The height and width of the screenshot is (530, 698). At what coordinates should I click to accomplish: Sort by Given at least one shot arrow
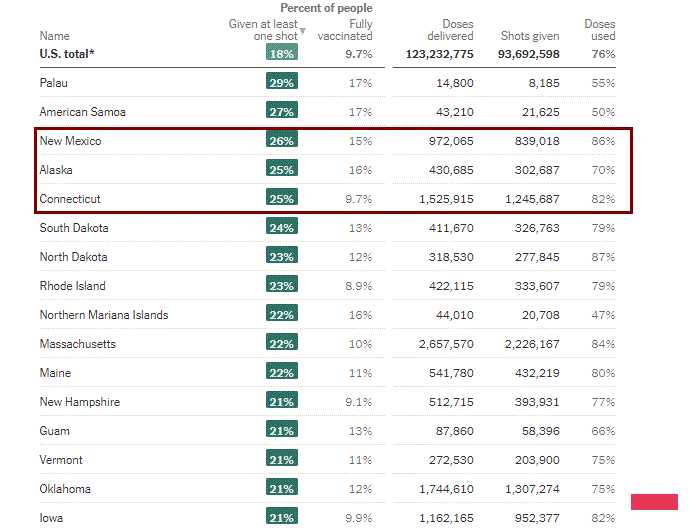click(x=303, y=31)
